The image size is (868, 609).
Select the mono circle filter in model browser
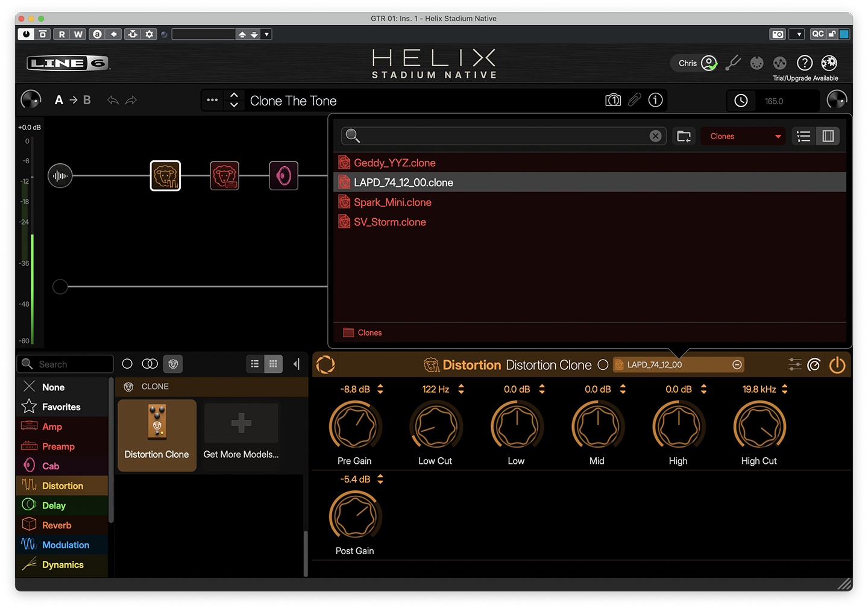(x=127, y=364)
